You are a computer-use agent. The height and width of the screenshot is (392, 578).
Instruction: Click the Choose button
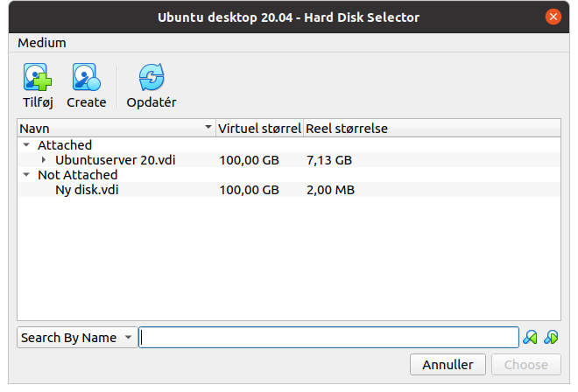[526, 364]
